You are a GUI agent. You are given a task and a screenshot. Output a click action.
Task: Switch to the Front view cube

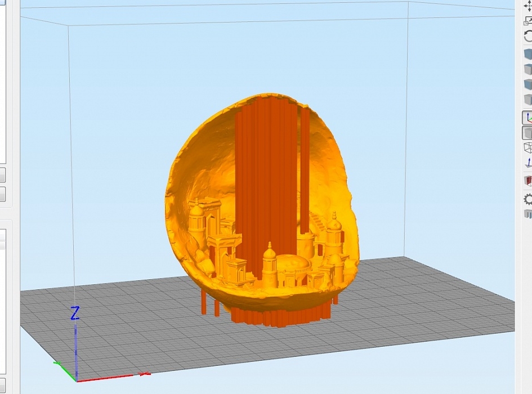(x=528, y=84)
